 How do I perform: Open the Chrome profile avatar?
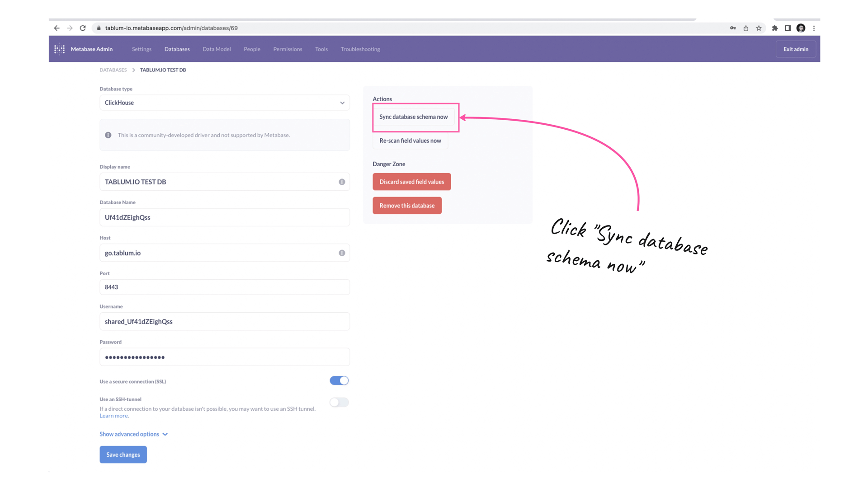coord(801,28)
